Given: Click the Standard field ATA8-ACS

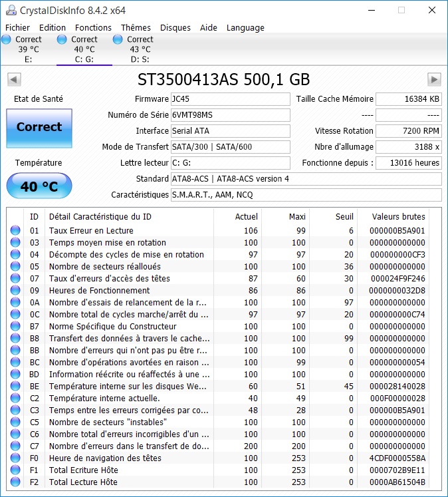Looking at the screenshot, I should point(306,179).
